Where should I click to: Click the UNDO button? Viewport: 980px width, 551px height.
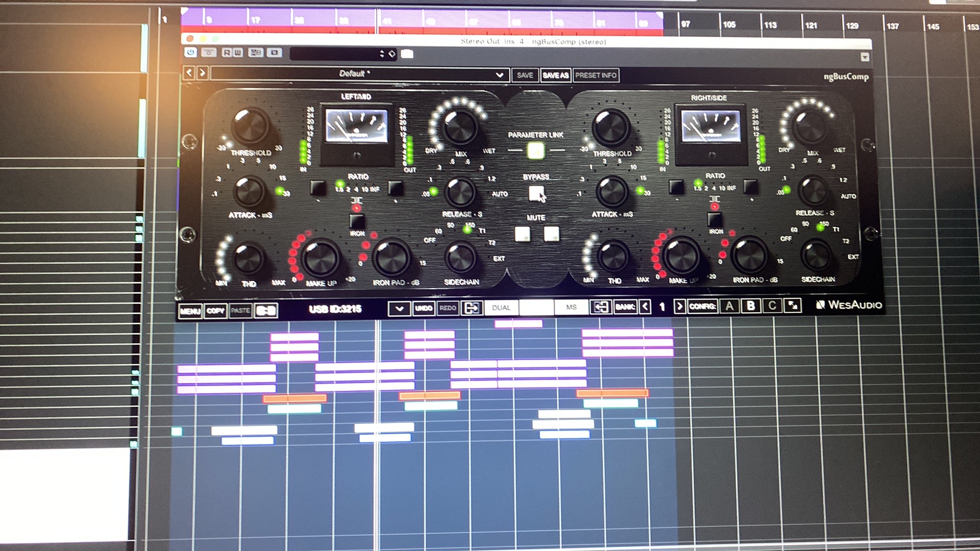[424, 308]
